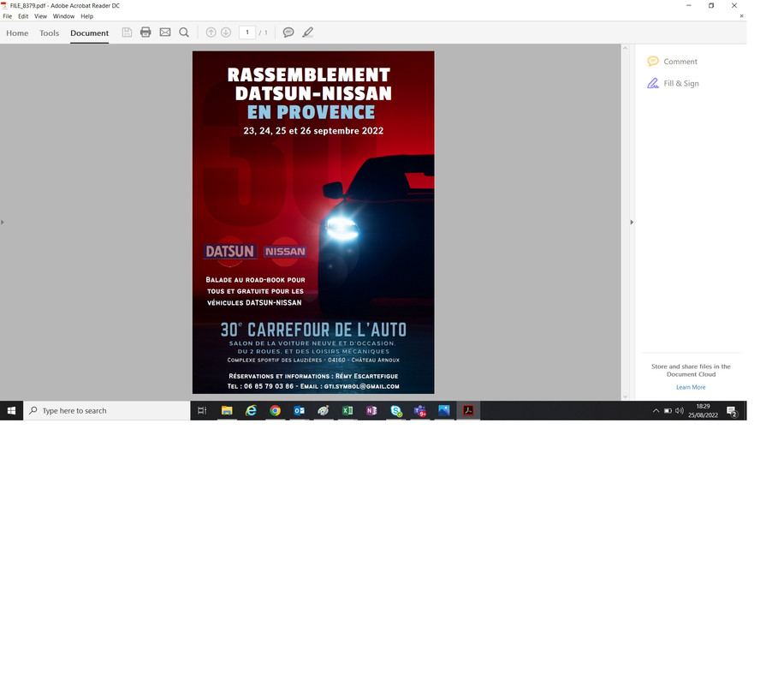Open File Explorer from taskbar
This screenshot has width=784, height=685.
coord(227,411)
